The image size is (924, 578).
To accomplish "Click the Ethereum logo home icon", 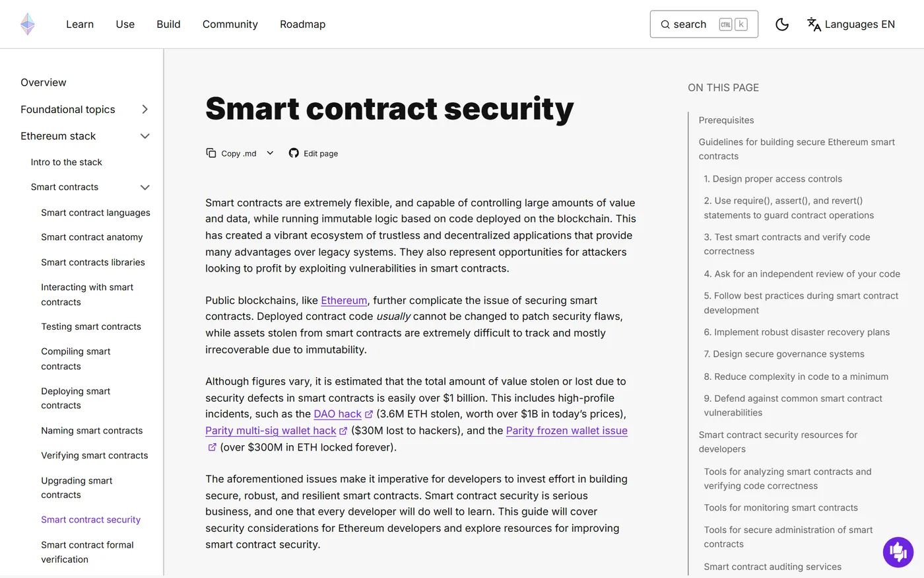I will (28, 24).
